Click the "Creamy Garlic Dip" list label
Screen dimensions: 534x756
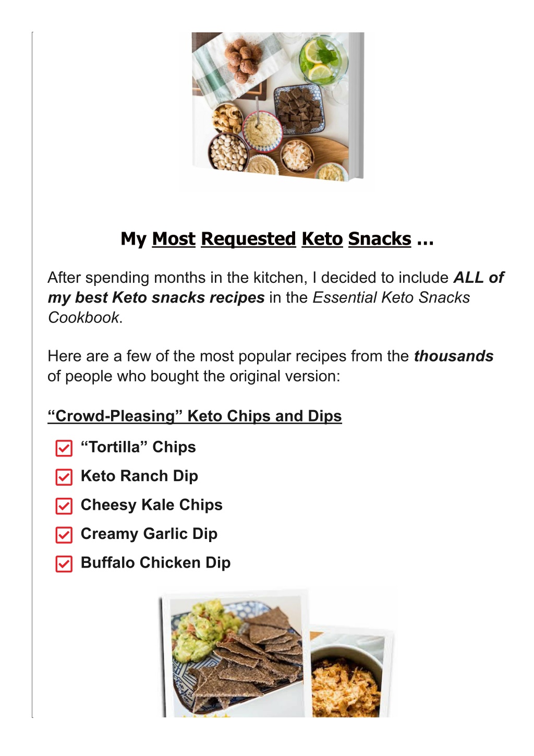(x=149, y=534)
